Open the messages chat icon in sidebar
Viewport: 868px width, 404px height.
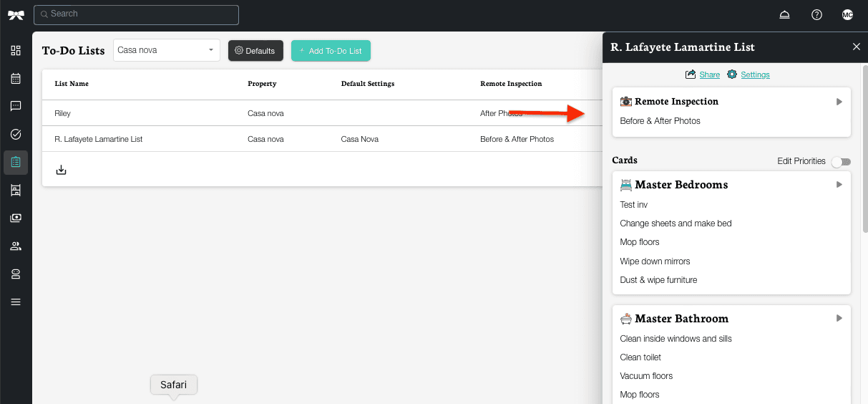coord(16,107)
